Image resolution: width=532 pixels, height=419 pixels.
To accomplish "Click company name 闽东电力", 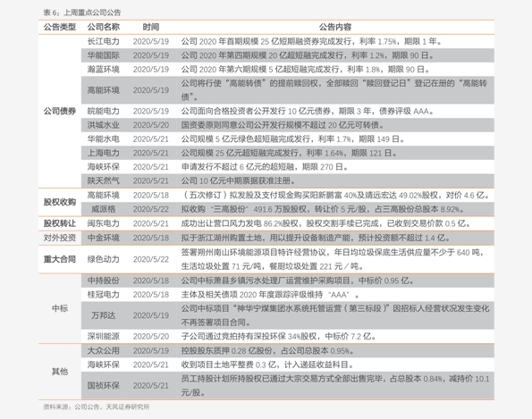I will 104,223.
